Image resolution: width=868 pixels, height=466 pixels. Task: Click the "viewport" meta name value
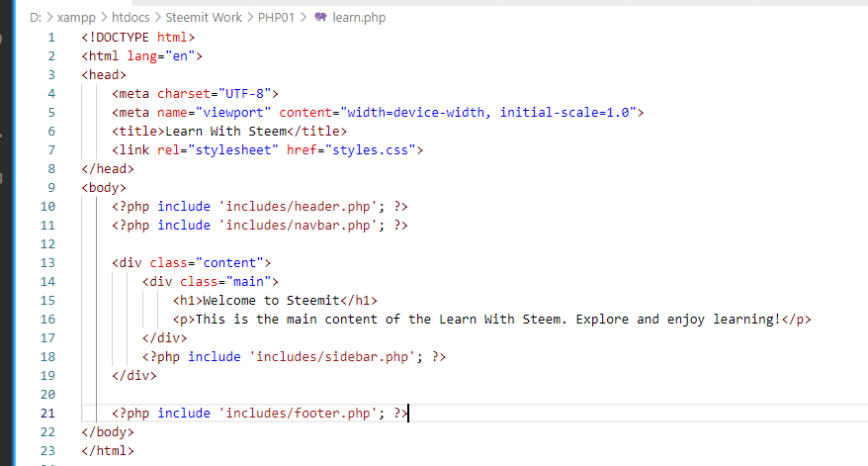point(233,113)
